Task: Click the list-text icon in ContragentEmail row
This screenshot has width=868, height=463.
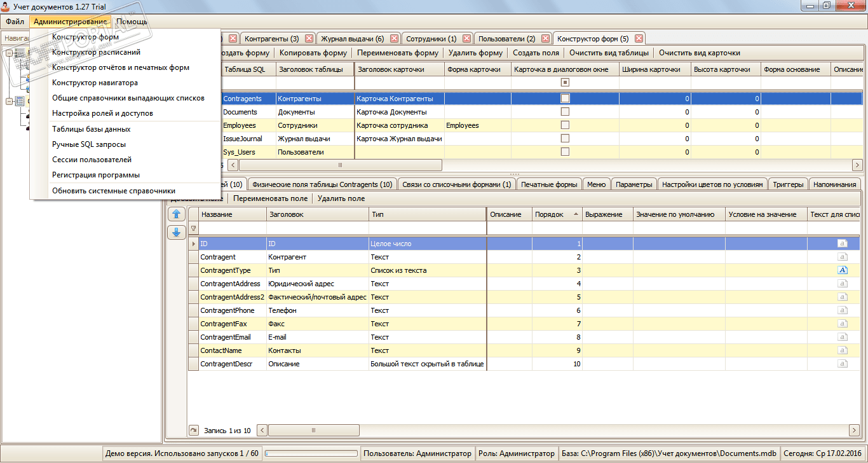Action: pos(843,337)
